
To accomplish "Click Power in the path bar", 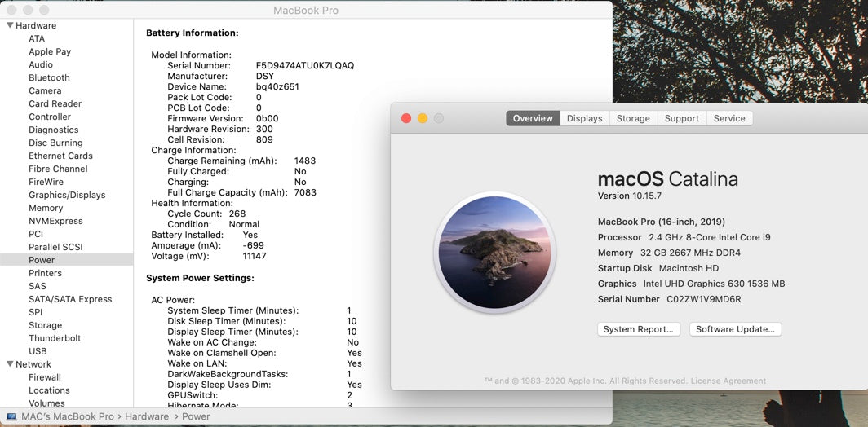I will click(x=196, y=416).
